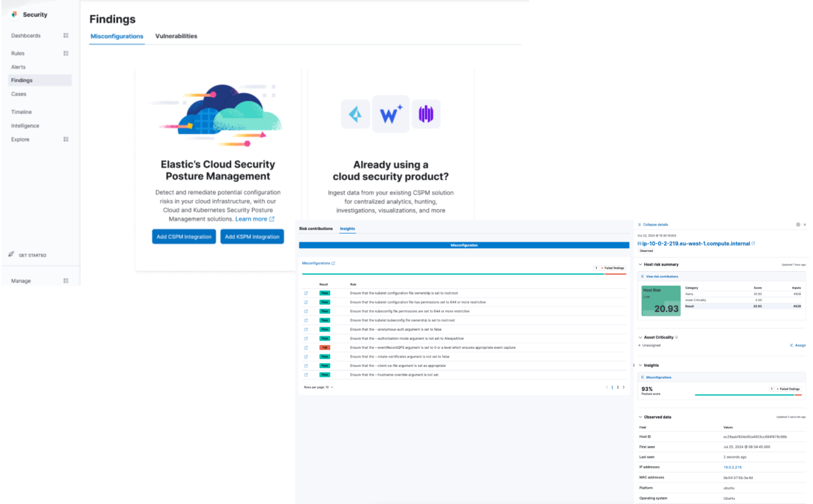Click the posture score bar in flyout
Viewport: 813px width, 504px height.
click(x=748, y=395)
